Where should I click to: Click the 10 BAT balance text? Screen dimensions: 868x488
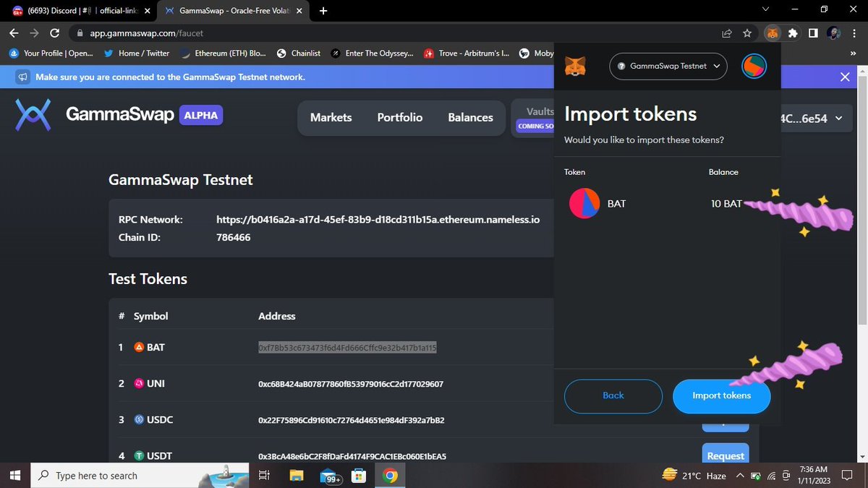[726, 204]
